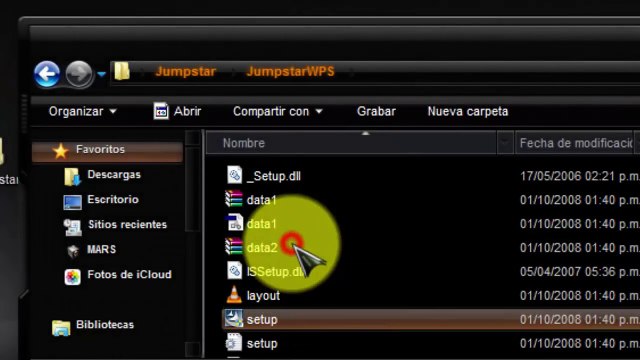Viewport: 640px width, 360px height.
Task: Select the highlighted setup application
Action: 431,319
